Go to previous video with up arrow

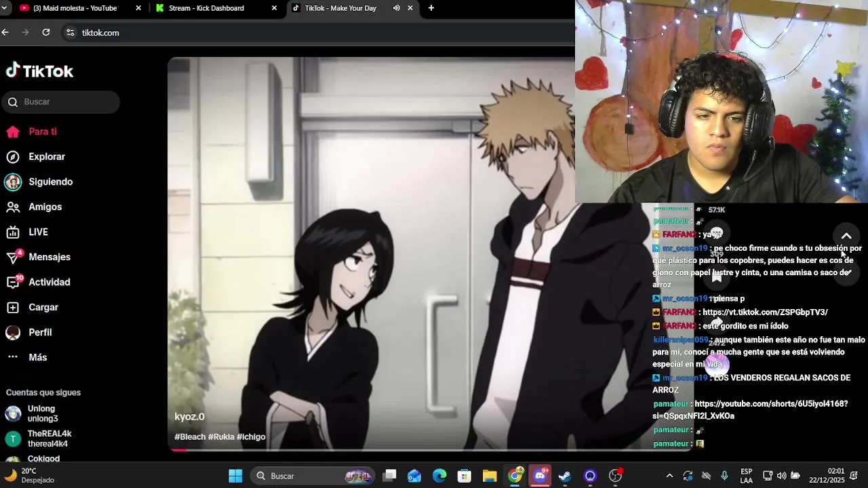(846, 236)
